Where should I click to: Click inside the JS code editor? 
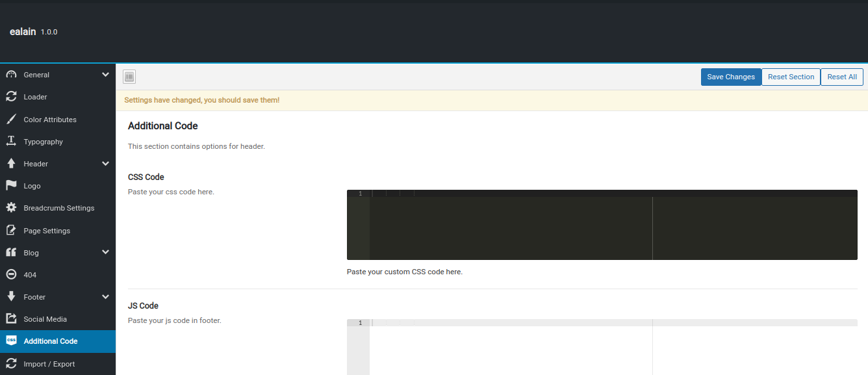(x=602, y=347)
